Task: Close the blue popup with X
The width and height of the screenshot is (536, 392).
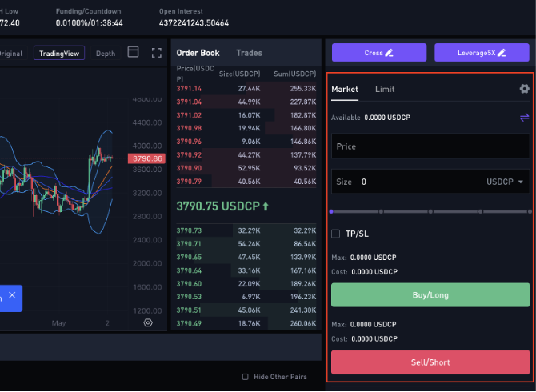Action: [x=11, y=297]
